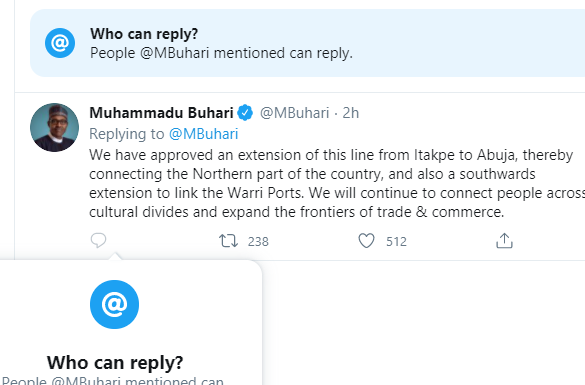Click the @ icon in top banner

60,43
